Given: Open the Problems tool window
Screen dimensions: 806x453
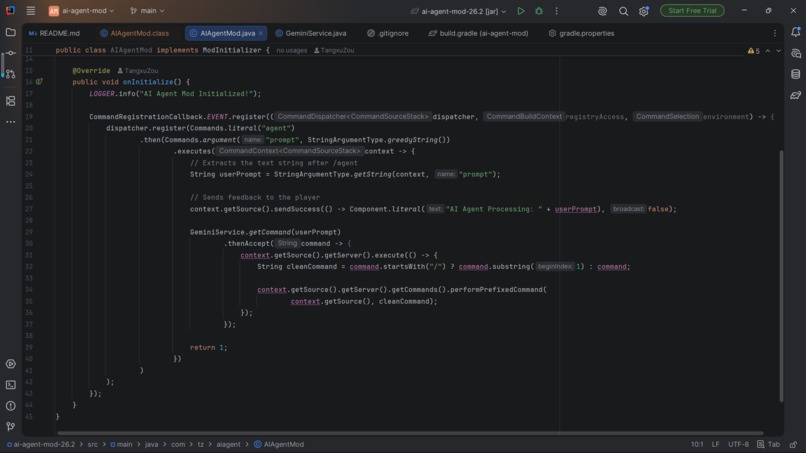Looking at the screenshot, I should click(x=10, y=406).
